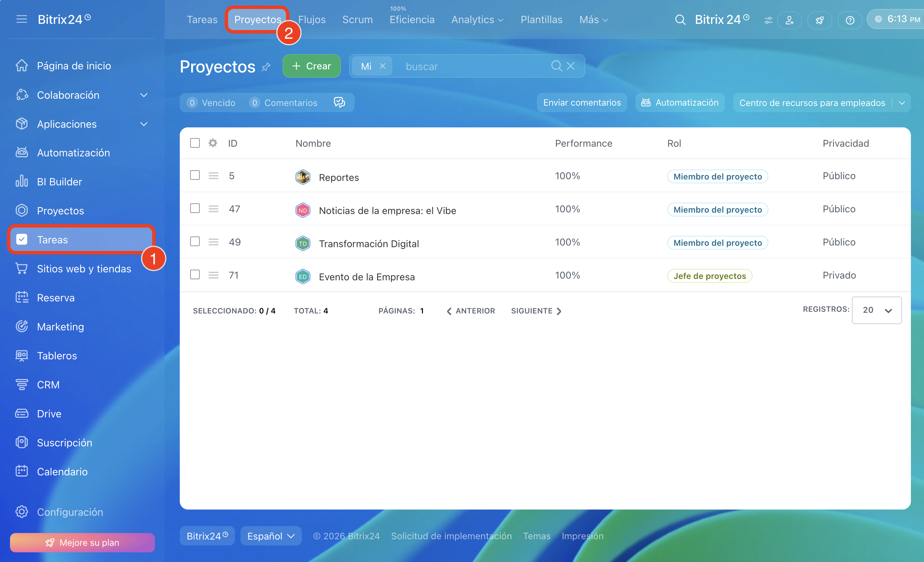Open the Marketing target icon

click(22, 327)
